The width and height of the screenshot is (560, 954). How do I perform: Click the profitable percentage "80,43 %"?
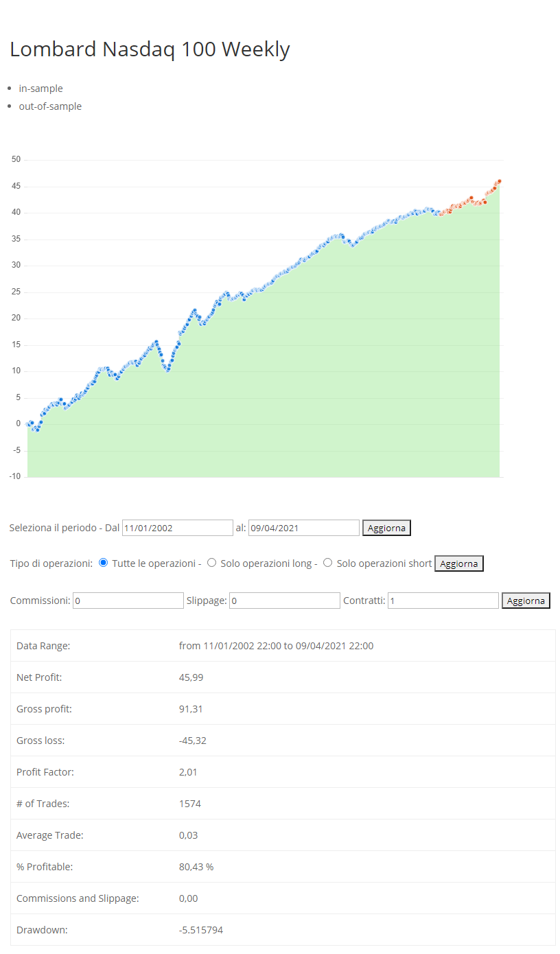[196, 867]
